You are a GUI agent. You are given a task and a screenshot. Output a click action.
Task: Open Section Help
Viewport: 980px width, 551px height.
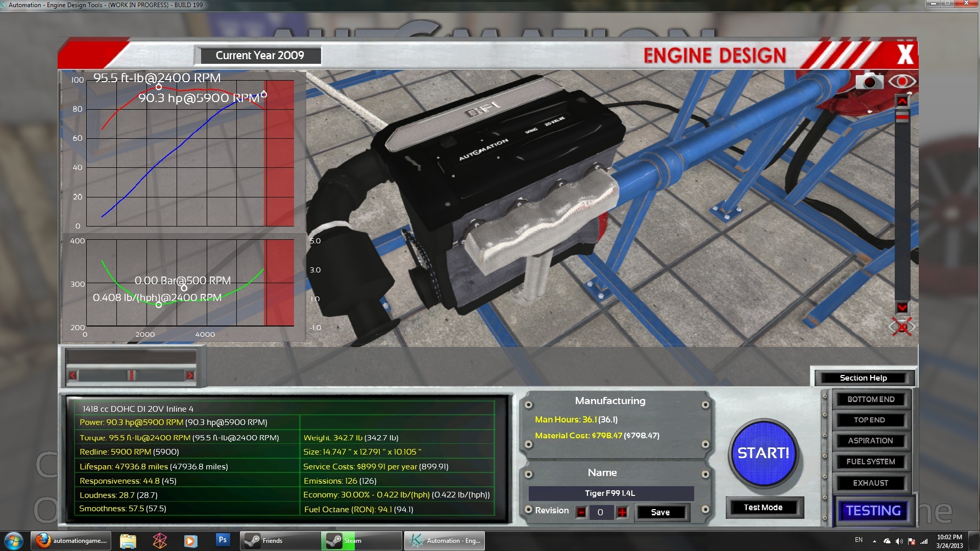click(864, 378)
